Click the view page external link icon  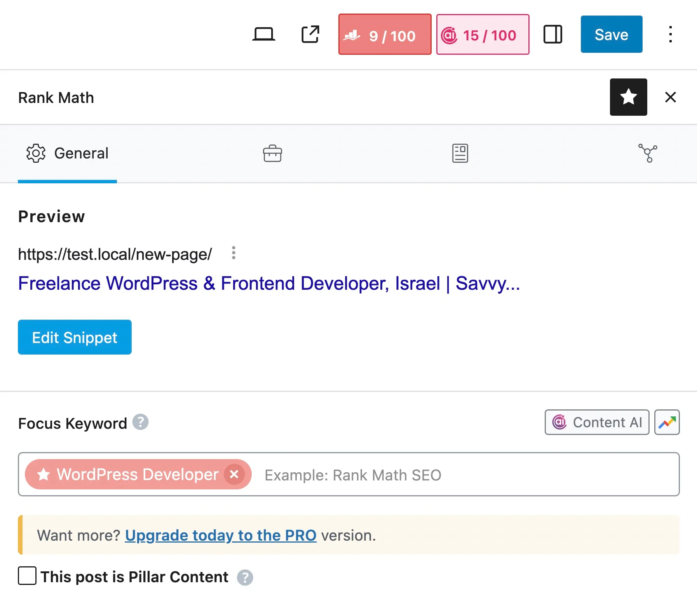point(310,34)
